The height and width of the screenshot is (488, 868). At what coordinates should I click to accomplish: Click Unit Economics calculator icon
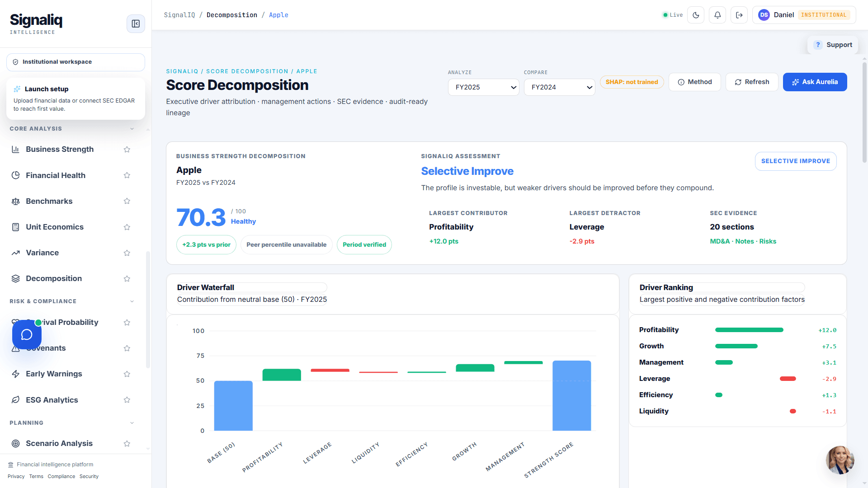tap(15, 227)
